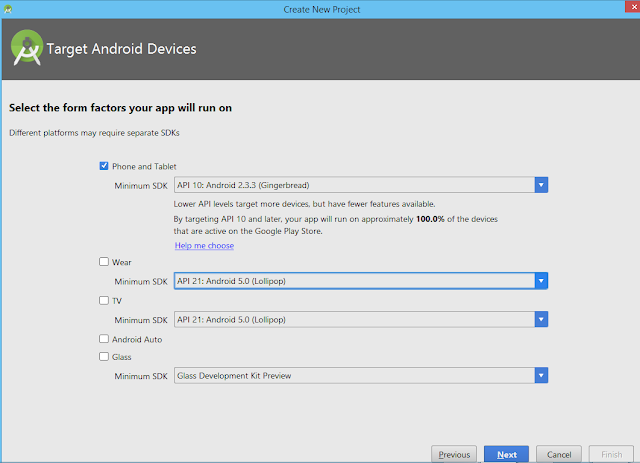
Task: Open the TV Minimum SDK dropdown arrow
Action: 541,319
